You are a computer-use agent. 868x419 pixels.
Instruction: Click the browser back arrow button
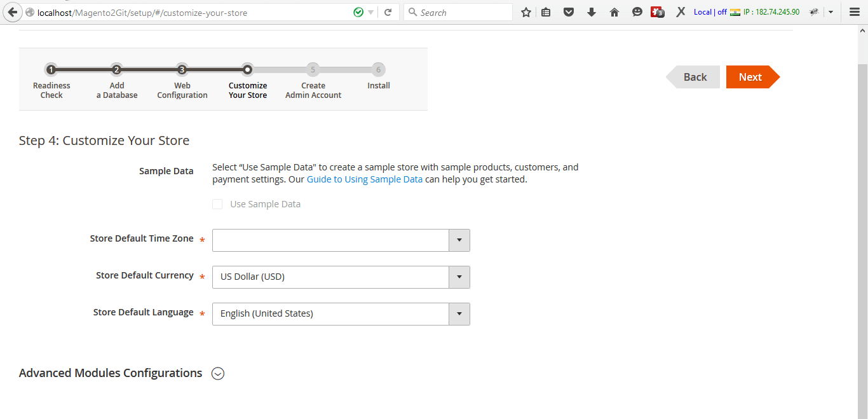point(12,12)
